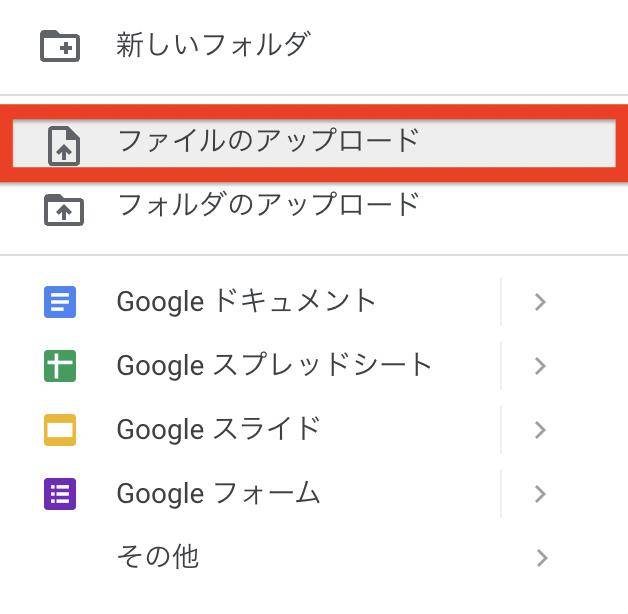Expand the Google スプレッドシート submenu arrow
Viewport: 628px width, 614px height.
click(x=540, y=366)
